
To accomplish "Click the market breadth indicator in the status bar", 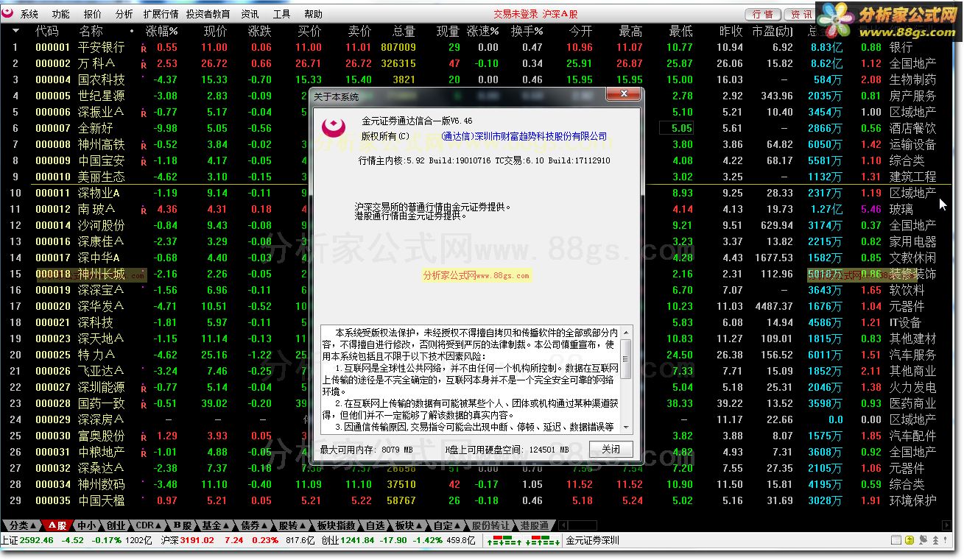I will tap(523, 541).
